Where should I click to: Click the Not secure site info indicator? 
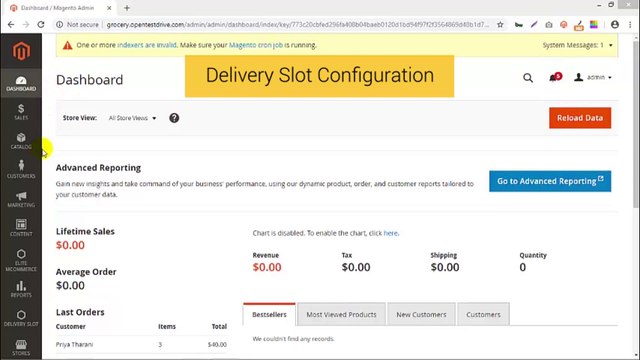tap(78, 24)
